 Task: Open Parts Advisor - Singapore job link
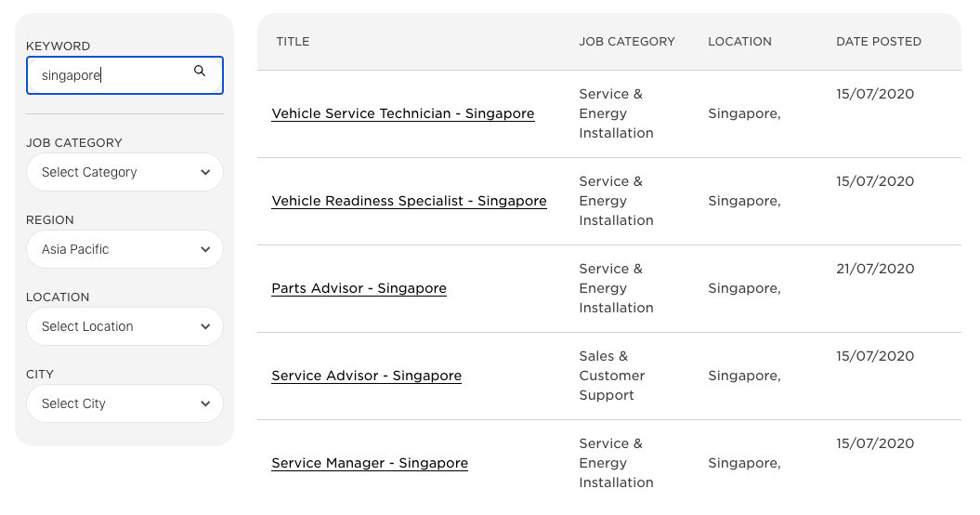coord(359,288)
